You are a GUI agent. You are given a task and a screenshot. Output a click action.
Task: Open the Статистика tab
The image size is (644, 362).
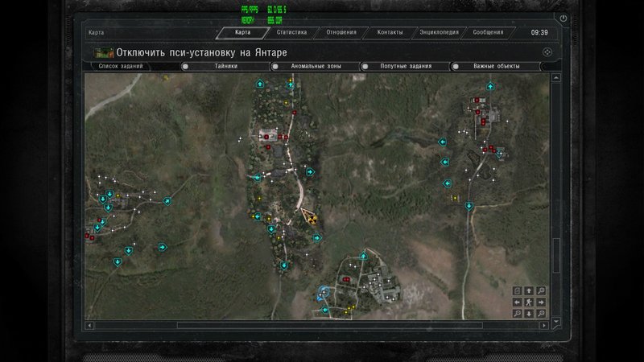click(x=291, y=33)
